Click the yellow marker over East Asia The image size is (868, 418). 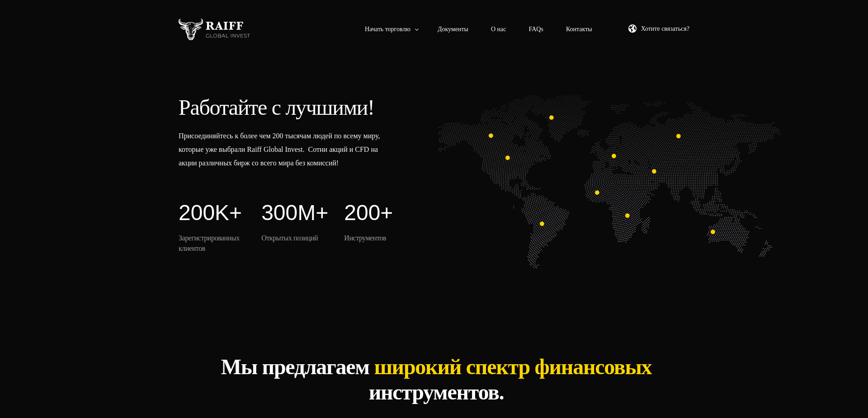point(678,136)
